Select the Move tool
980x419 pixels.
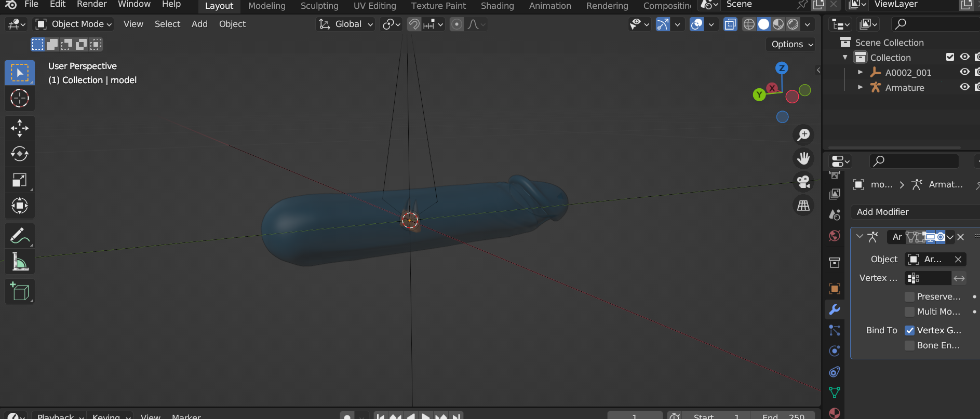20,128
